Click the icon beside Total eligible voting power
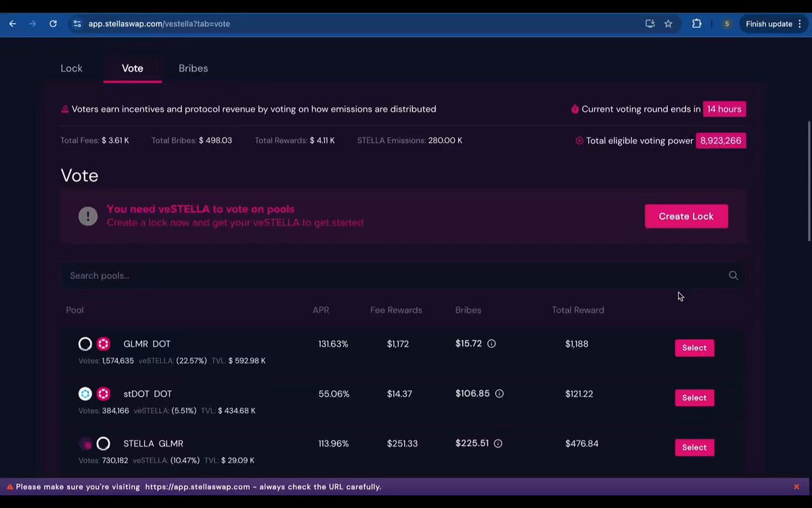This screenshot has height=508, width=812. click(579, 141)
